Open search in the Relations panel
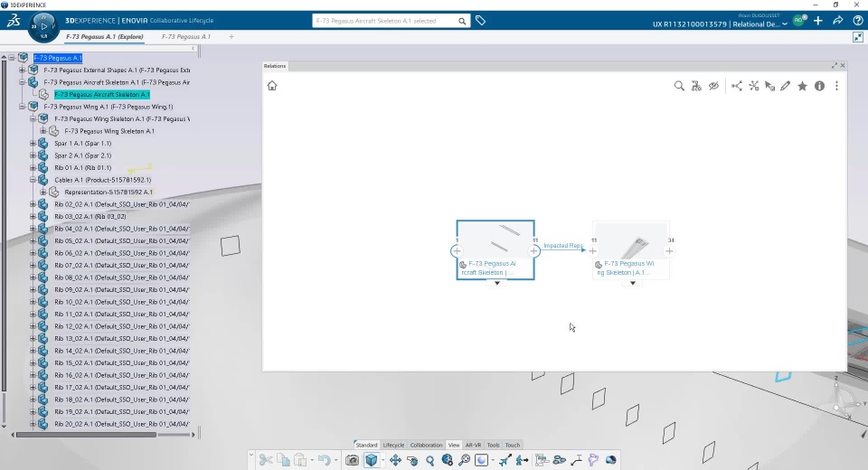The width and height of the screenshot is (868, 470). (x=679, y=86)
